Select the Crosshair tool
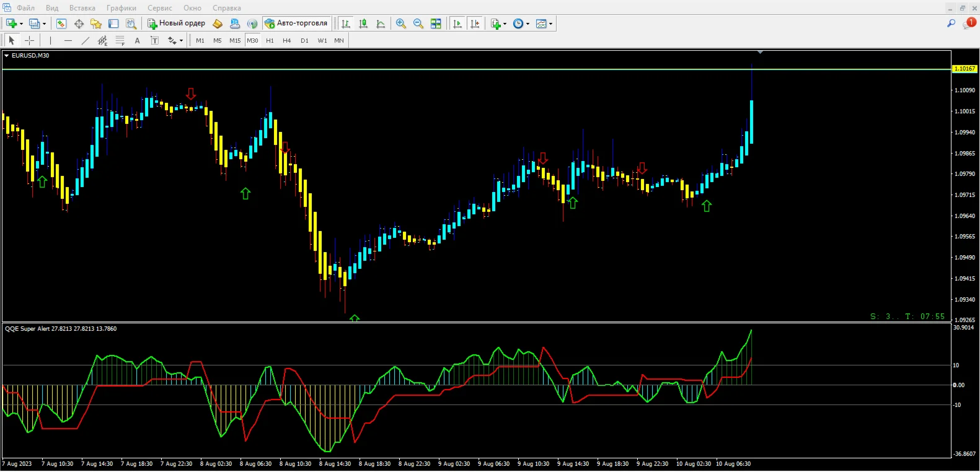Screen dimensions: 980x472 pos(29,40)
